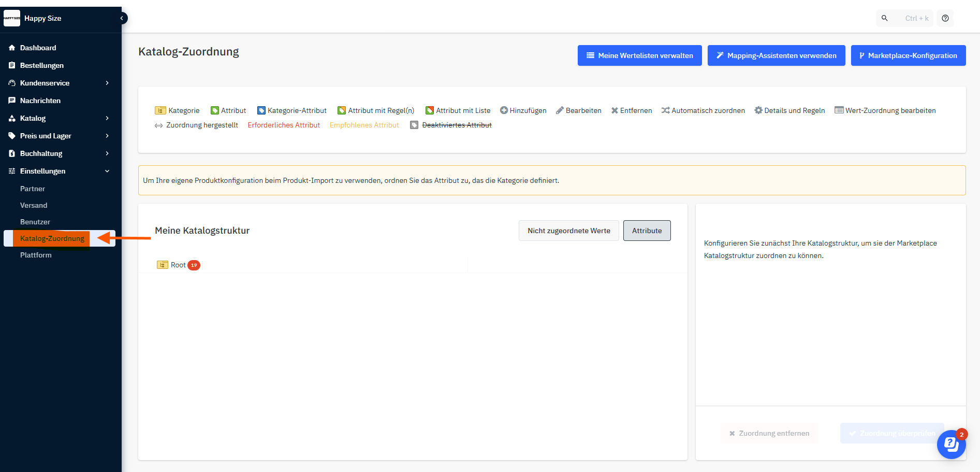Expand the Kundenservice submenu chevron

coord(107,83)
